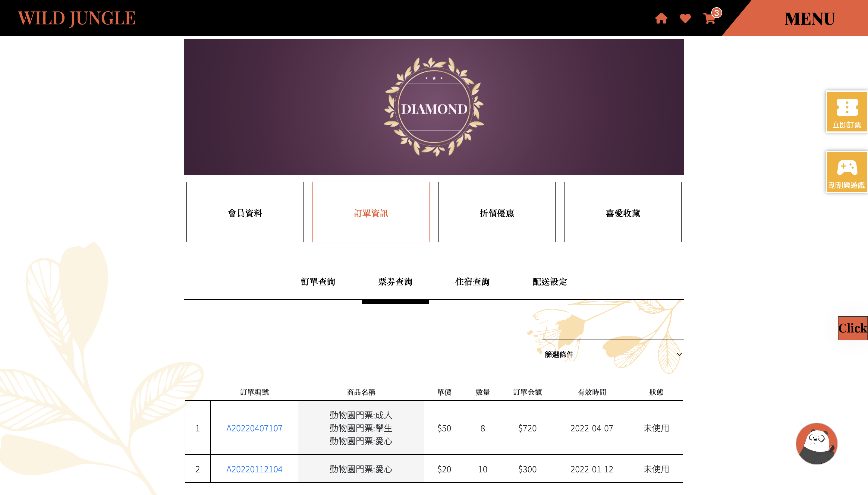Open the panda chat assistant avatar

(x=816, y=443)
